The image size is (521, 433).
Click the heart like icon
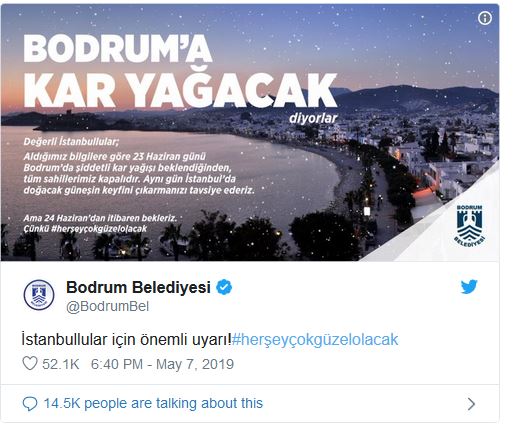click(30, 364)
